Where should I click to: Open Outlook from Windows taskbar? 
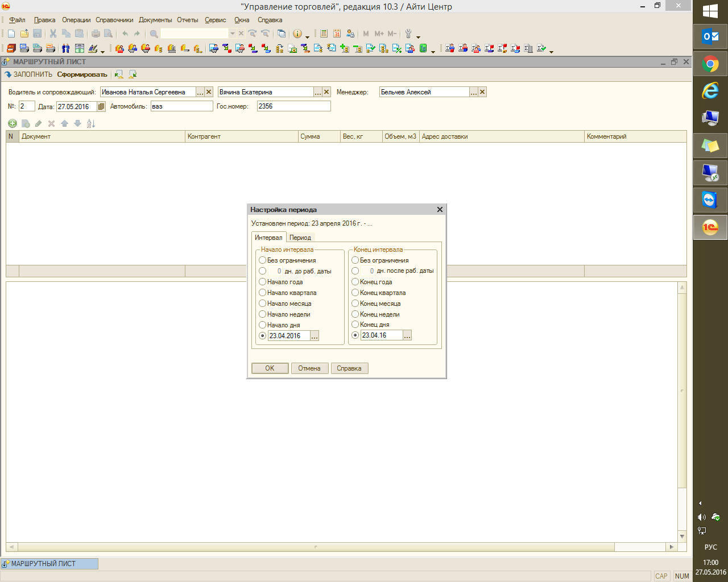(710, 36)
